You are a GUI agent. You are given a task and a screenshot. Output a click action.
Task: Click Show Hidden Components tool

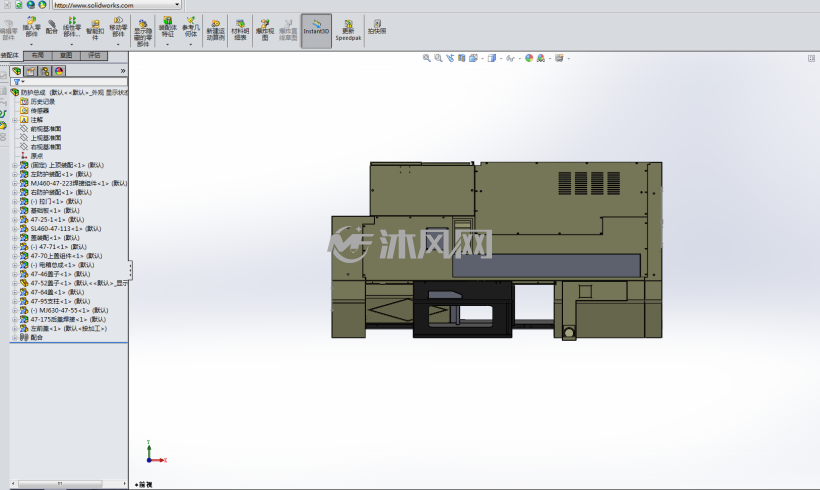[143, 33]
